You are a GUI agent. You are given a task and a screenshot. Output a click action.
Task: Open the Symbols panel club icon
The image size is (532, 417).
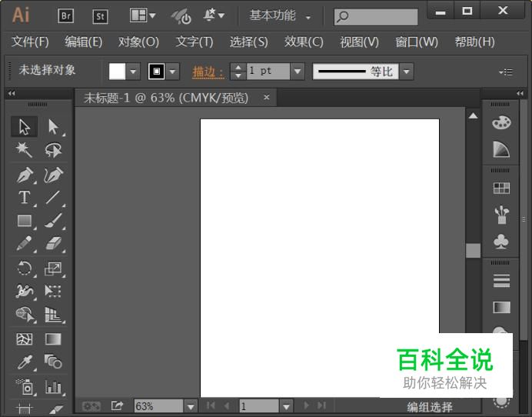click(501, 242)
